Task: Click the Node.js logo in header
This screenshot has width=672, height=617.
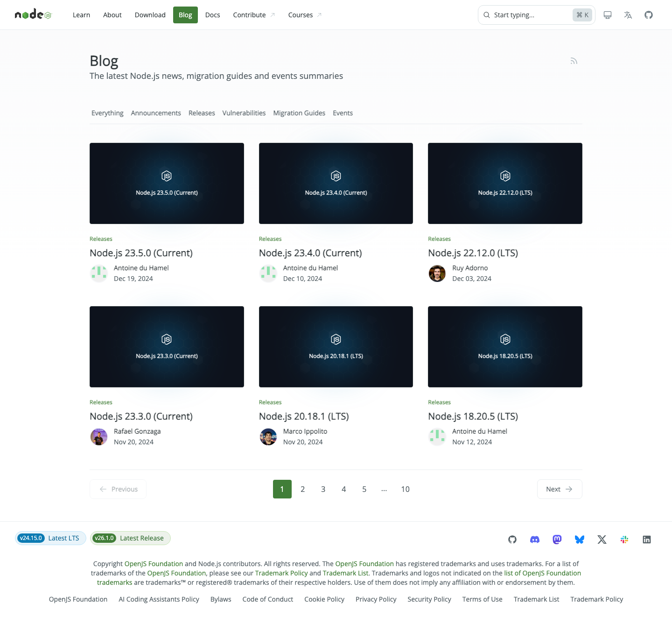Action: point(33,15)
